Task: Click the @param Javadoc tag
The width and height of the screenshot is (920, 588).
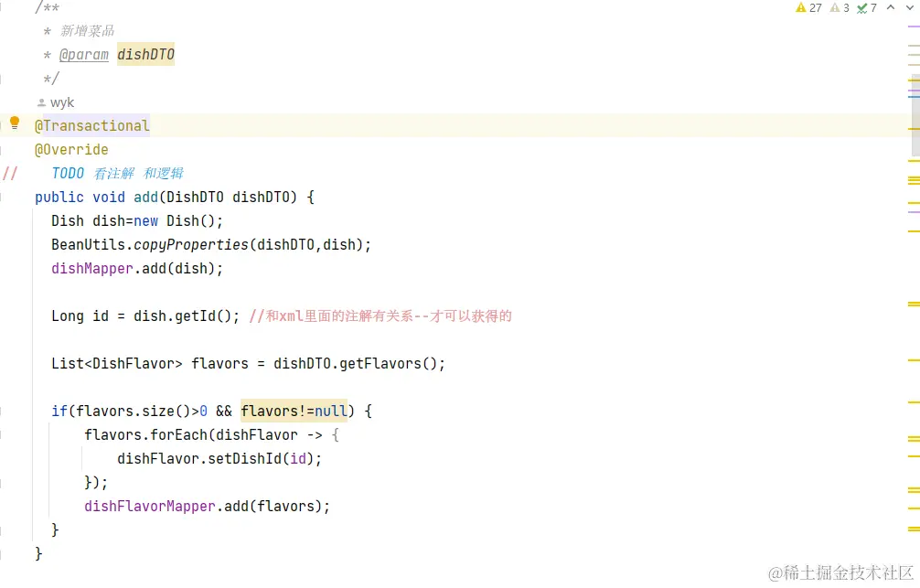Action: tap(84, 55)
